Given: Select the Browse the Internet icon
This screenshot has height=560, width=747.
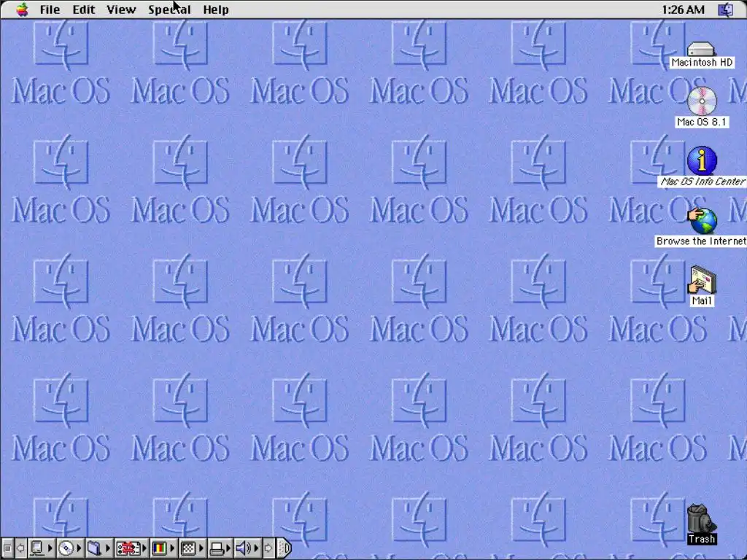Looking at the screenshot, I should pos(702,221).
